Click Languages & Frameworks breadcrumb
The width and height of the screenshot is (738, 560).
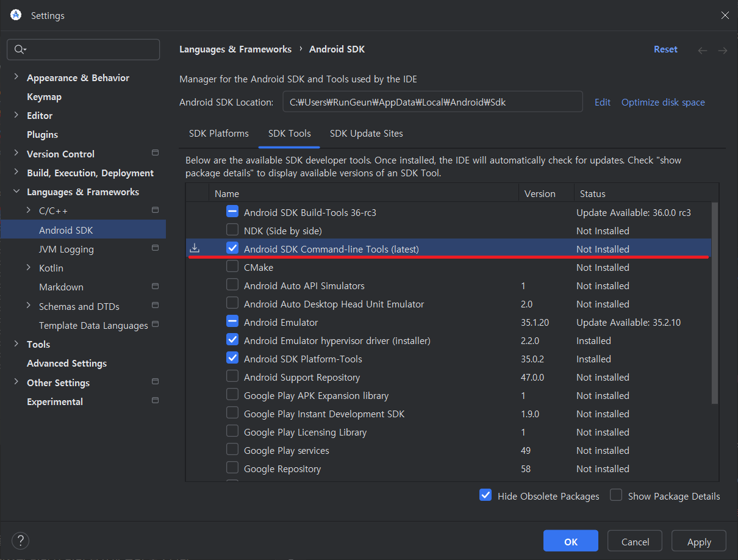(235, 49)
